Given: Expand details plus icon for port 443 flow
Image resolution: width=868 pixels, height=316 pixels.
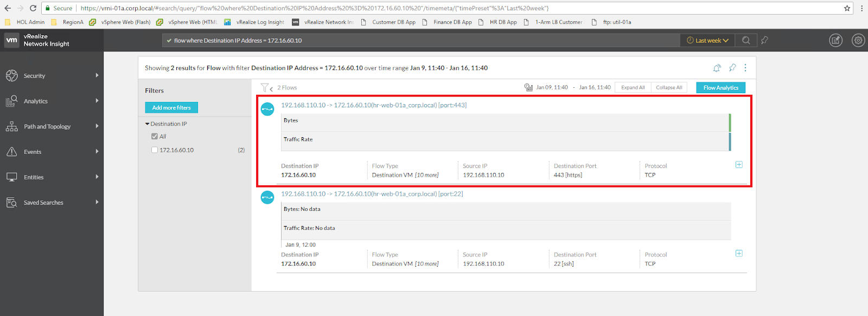Looking at the screenshot, I should pyautogui.click(x=738, y=165).
